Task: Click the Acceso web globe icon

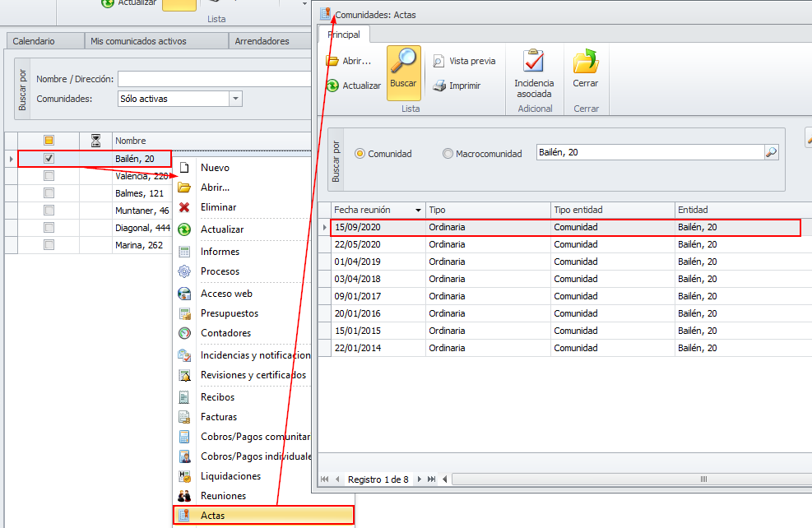Action: 184,294
